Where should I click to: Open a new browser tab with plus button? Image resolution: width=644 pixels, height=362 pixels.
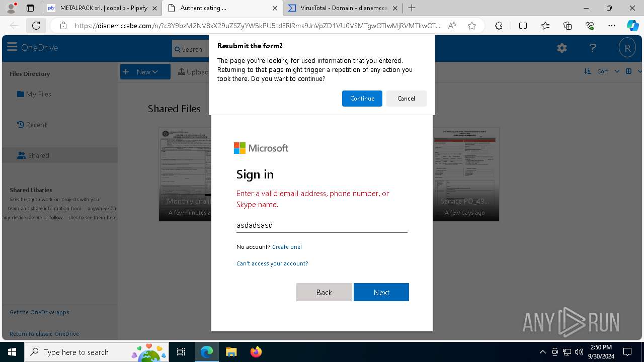[x=412, y=8]
